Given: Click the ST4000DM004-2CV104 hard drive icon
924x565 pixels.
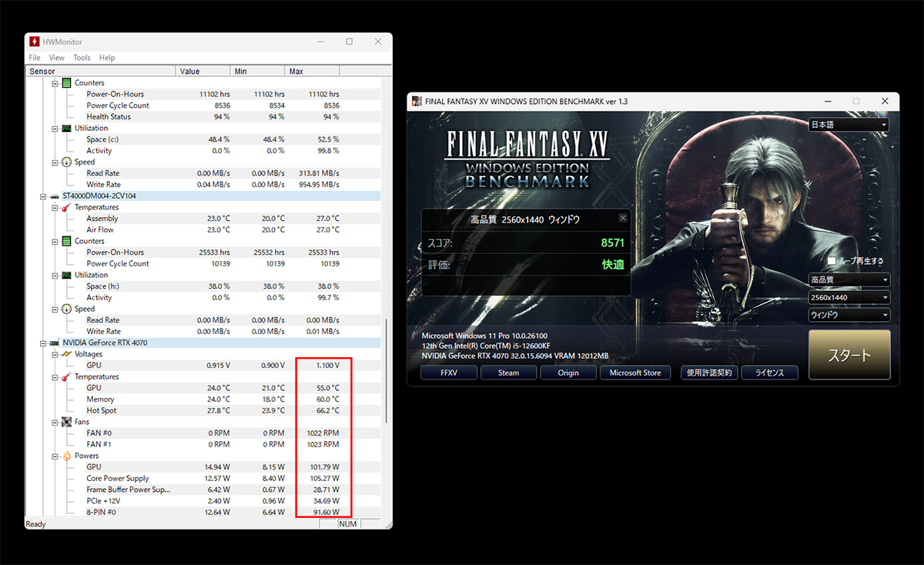Looking at the screenshot, I should (55, 196).
